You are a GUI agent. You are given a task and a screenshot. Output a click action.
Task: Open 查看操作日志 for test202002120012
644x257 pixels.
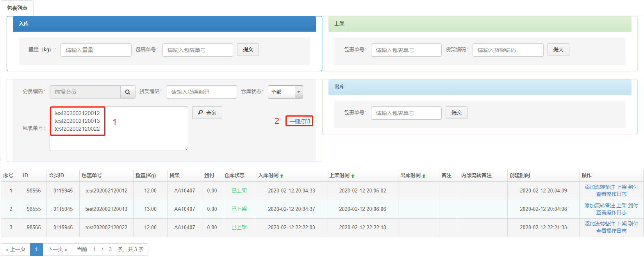pyautogui.click(x=611, y=194)
